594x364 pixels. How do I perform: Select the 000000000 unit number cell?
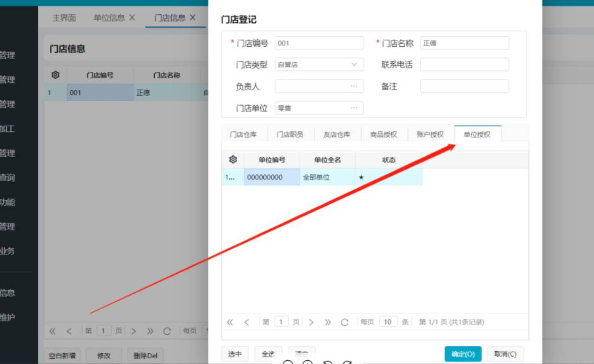click(x=272, y=177)
